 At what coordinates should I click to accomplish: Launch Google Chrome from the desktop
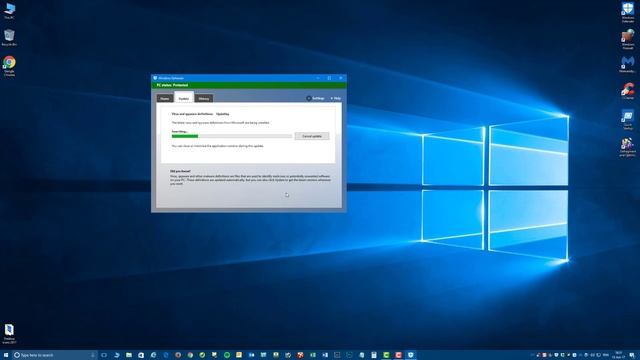[9, 66]
